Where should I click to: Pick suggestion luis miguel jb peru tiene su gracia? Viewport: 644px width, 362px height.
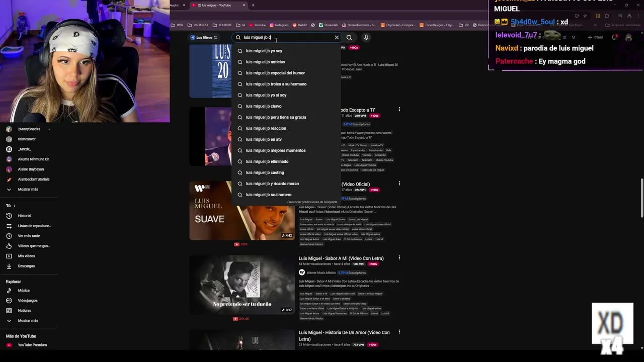click(x=286, y=117)
